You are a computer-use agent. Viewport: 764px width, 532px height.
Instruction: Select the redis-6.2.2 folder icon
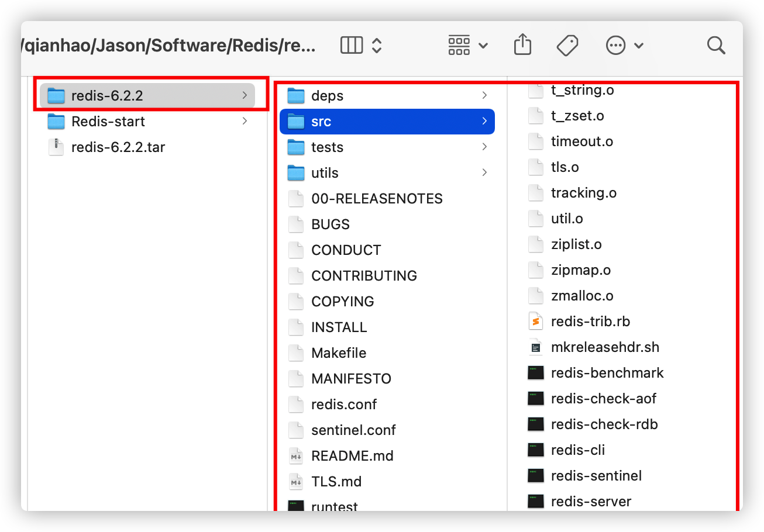pos(56,95)
